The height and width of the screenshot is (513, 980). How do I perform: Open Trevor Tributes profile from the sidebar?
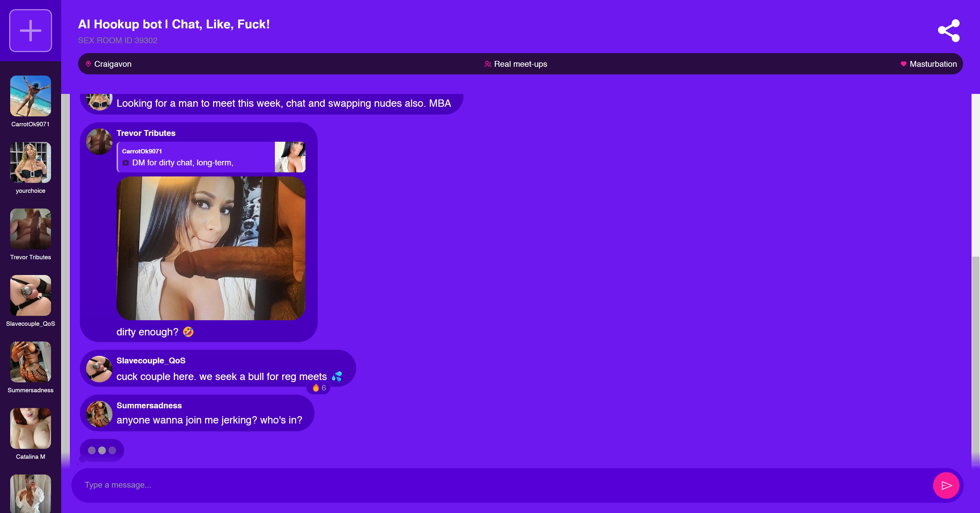30,234
